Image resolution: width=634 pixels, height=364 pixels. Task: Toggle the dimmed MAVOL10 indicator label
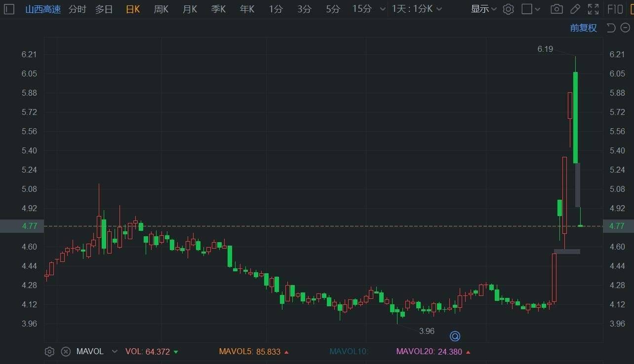[349, 352]
